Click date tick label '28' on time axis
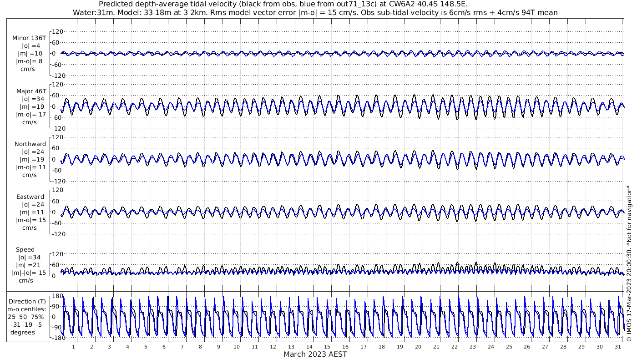This screenshot has width=637, height=364. point(563,347)
